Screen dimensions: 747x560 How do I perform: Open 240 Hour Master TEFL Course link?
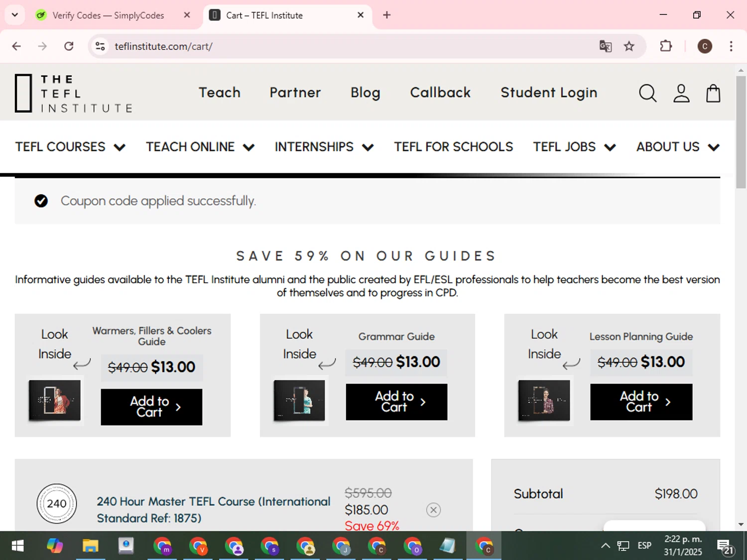[x=214, y=510]
